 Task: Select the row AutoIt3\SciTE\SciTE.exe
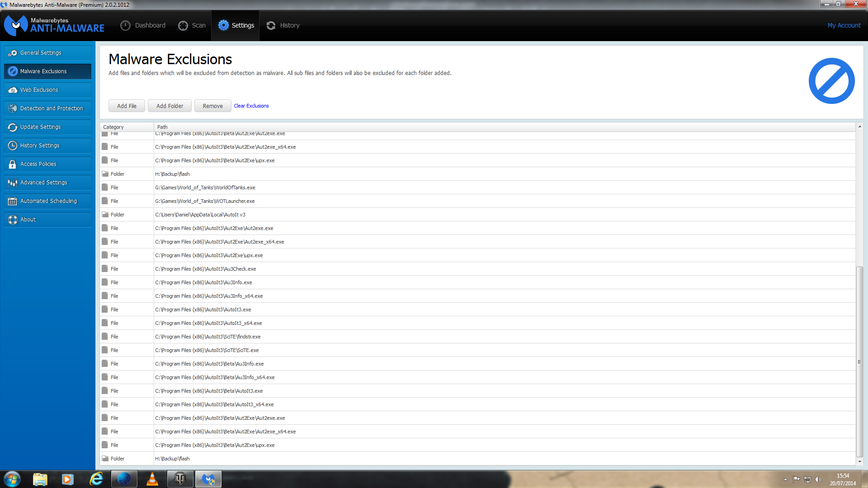pyautogui.click(x=477, y=350)
